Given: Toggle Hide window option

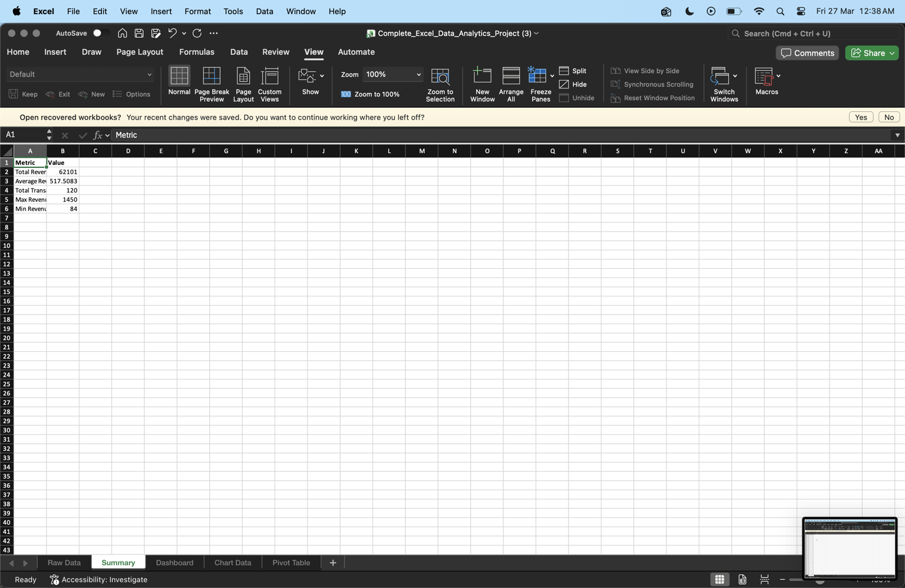Looking at the screenshot, I should coord(573,84).
